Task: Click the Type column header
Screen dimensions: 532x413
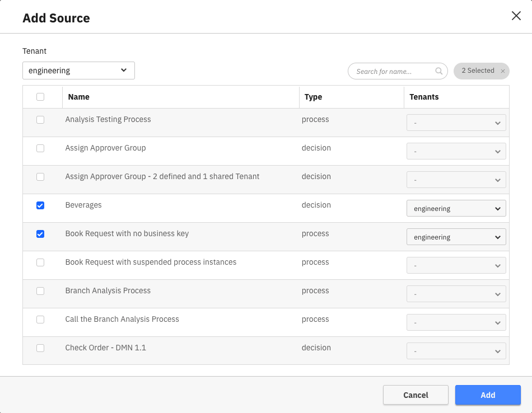Action: point(313,97)
